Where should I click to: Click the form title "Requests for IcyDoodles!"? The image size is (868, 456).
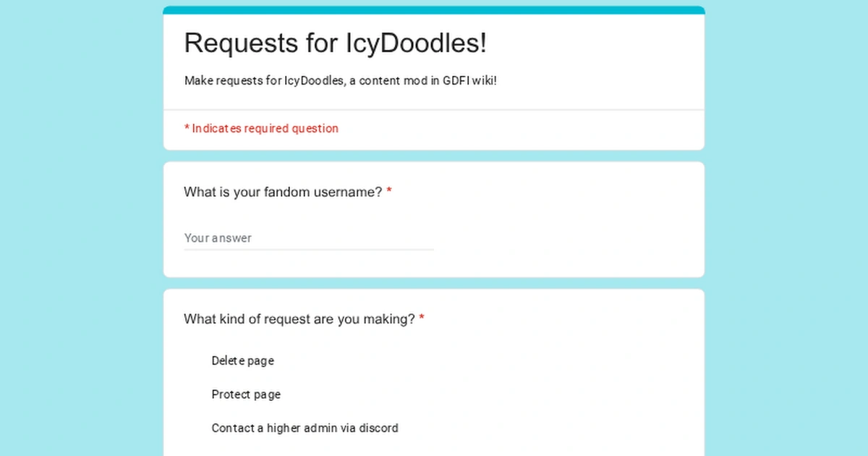point(336,43)
